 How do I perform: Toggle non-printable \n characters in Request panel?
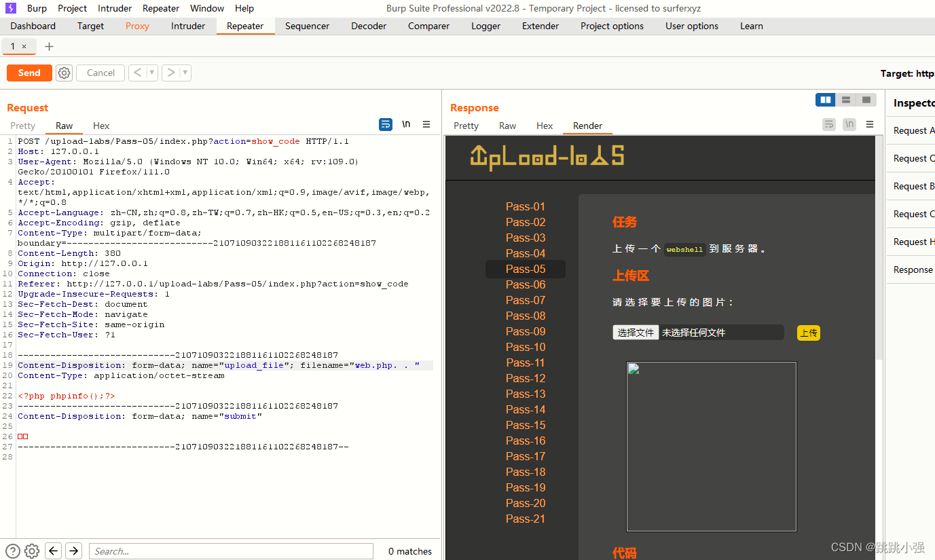point(406,124)
